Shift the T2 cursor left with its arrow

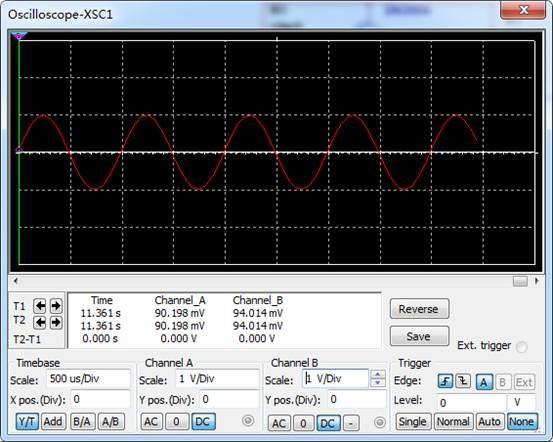tap(40, 322)
